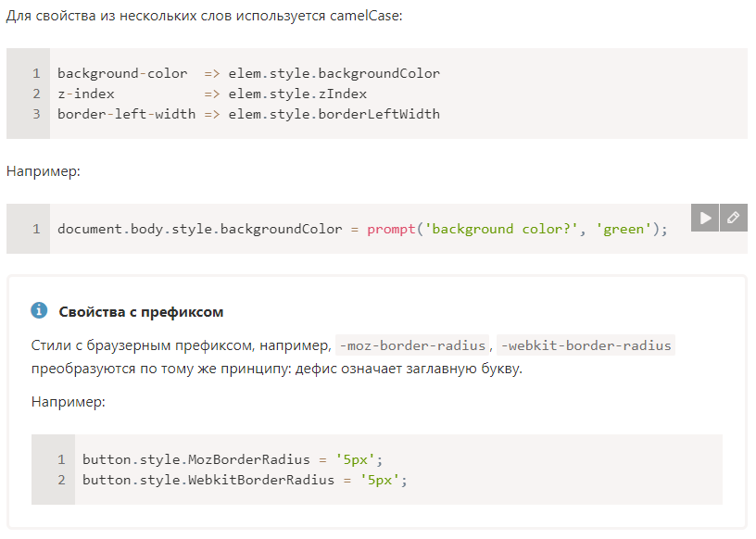Click the button.style.WebkitBorderRadius code line
756x539 pixels.
click(245, 480)
